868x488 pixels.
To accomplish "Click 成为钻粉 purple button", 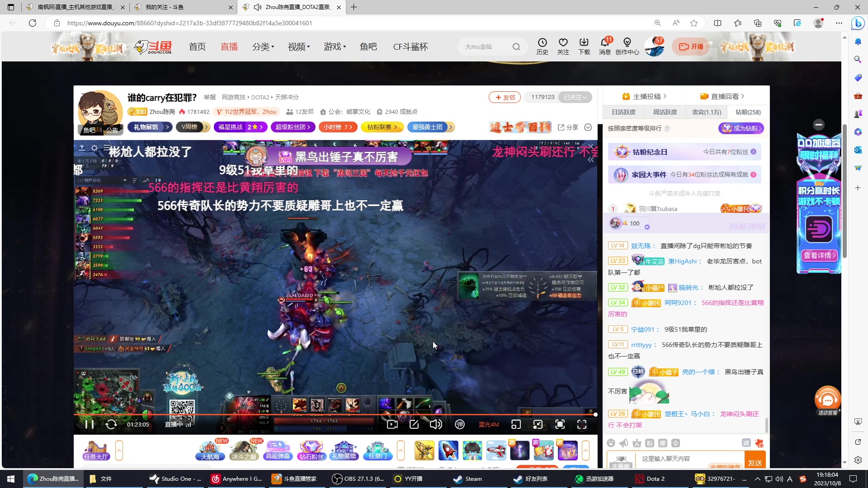I will click(741, 128).
